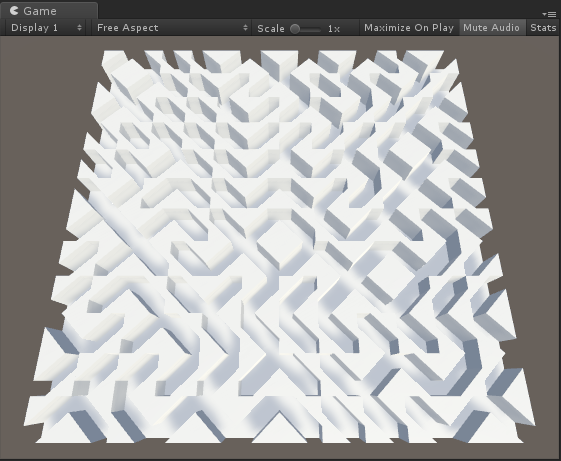Open the Game panel options menu icon

pyautogui.click(x=549, y=14)
